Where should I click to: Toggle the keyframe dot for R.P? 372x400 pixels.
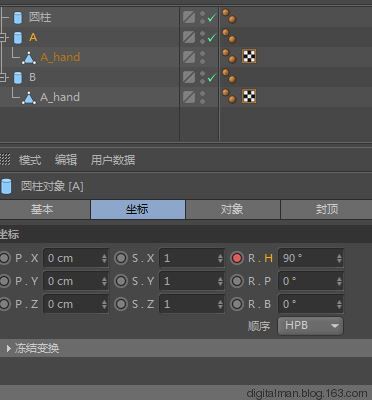point(237,281)
